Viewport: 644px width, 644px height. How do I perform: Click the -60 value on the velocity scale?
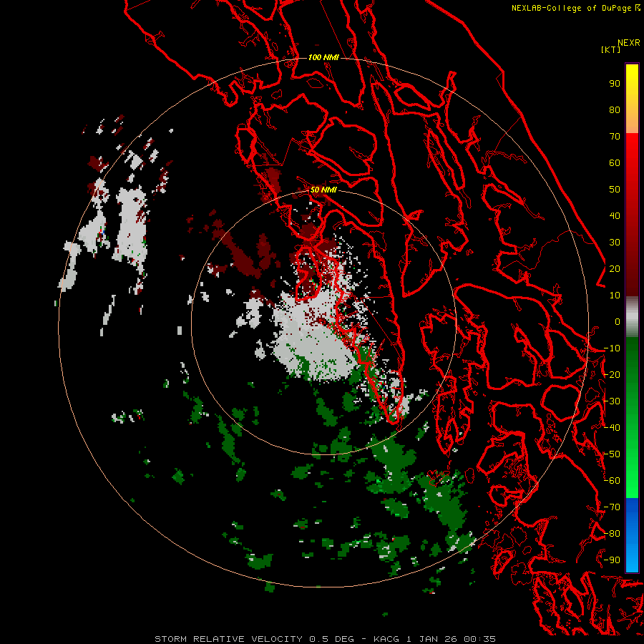point(612,481)
